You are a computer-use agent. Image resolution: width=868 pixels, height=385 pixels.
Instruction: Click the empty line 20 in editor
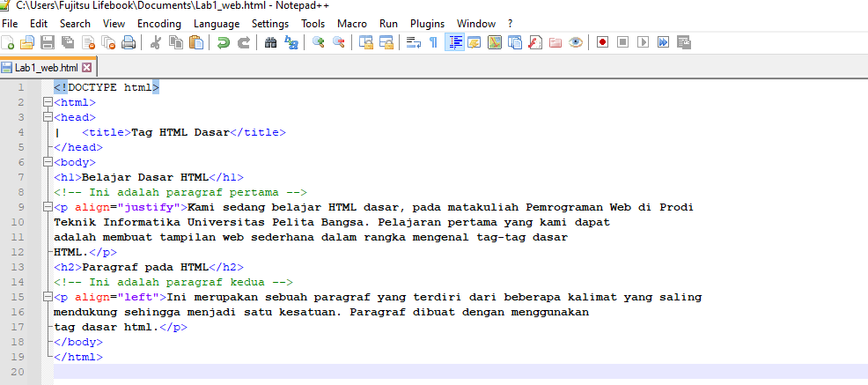pos(460,372)
